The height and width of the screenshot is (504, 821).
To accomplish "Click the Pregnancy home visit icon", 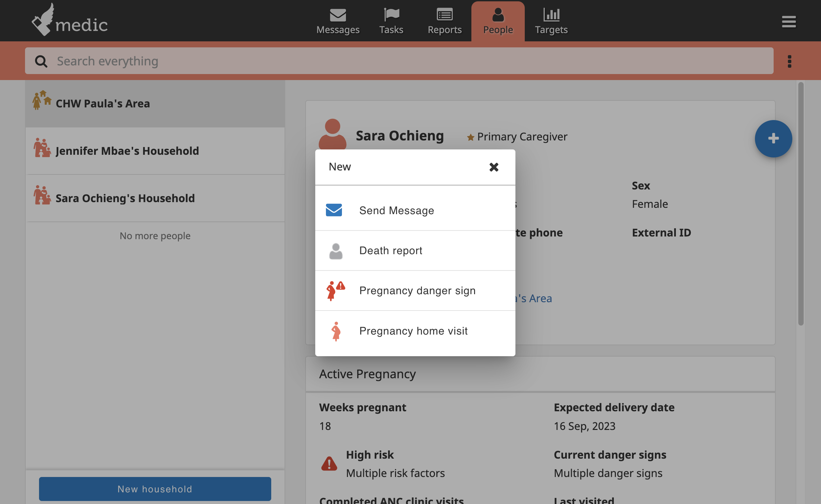I will coord(336,331).
